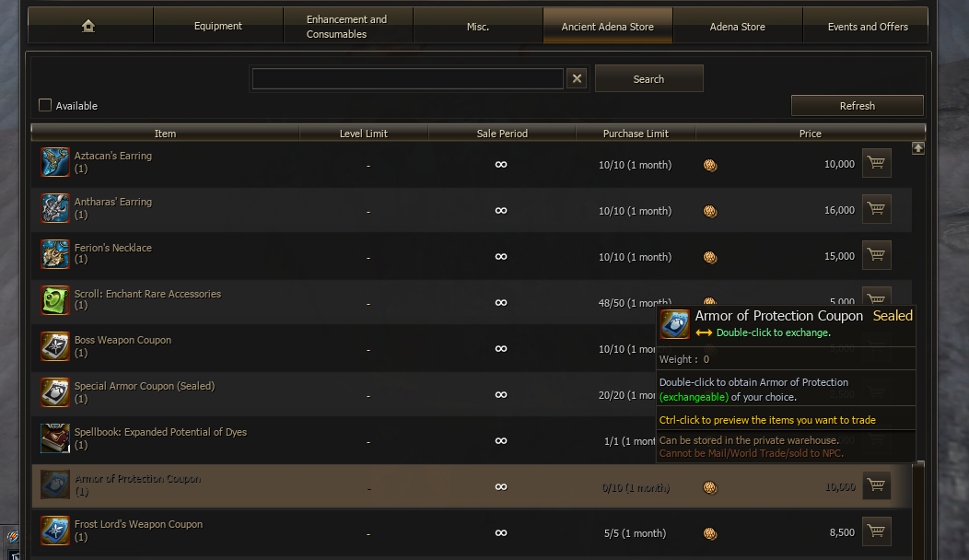Switch to the Equipment tab
The image size is (969, 560).
tap(218, 26)
